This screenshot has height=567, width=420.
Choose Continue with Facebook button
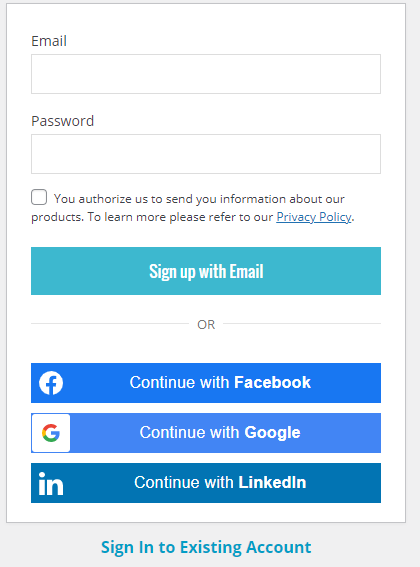pos(206,383)
